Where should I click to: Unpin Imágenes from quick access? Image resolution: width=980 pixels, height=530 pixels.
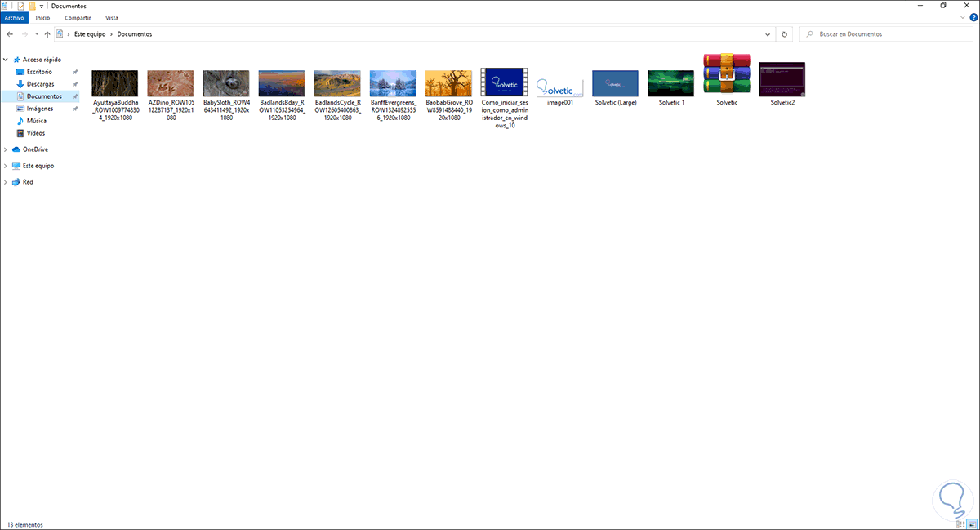75,108
